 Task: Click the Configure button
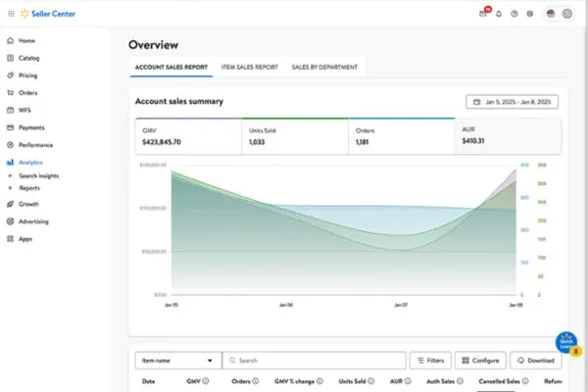480,361
